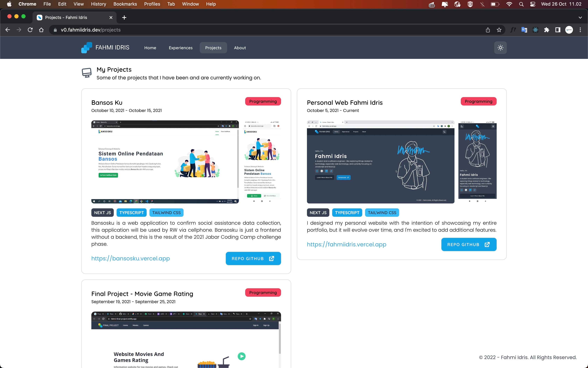Open the Home nav link
The width and height of the screenshot is (588, 368).
click(150, 48)
